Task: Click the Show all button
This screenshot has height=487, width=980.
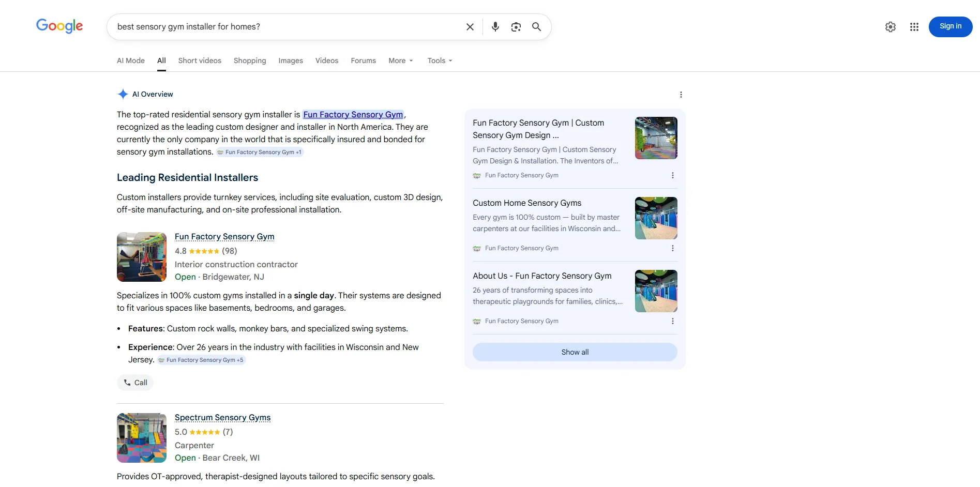Action: 575,352
